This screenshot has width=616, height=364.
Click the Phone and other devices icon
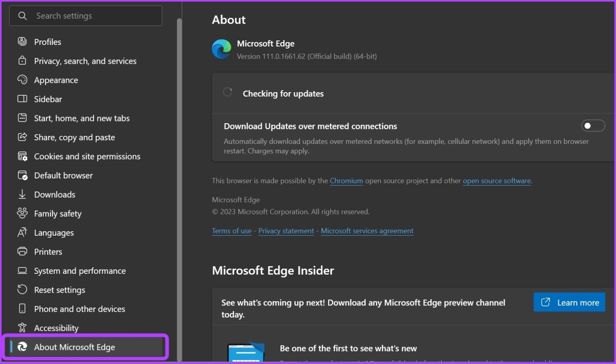pyautogui.click(x=22, y=308)
